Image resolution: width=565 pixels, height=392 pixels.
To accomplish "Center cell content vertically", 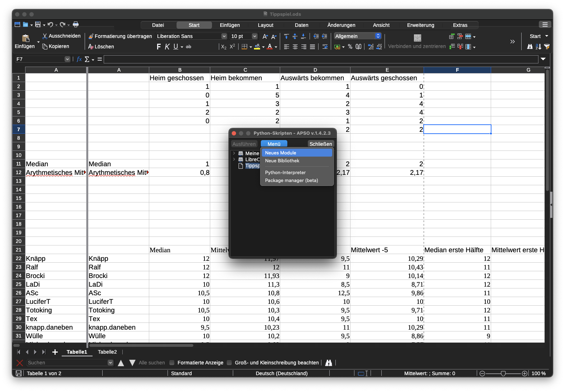I will point(295,36).
